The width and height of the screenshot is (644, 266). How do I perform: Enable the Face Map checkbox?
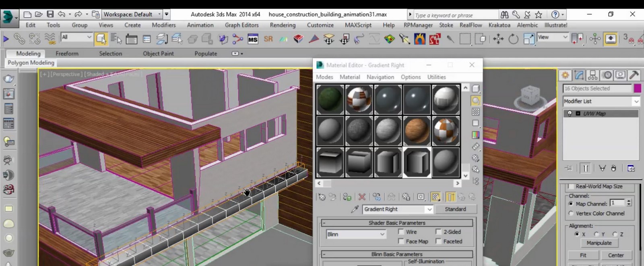tap(401, 241)
